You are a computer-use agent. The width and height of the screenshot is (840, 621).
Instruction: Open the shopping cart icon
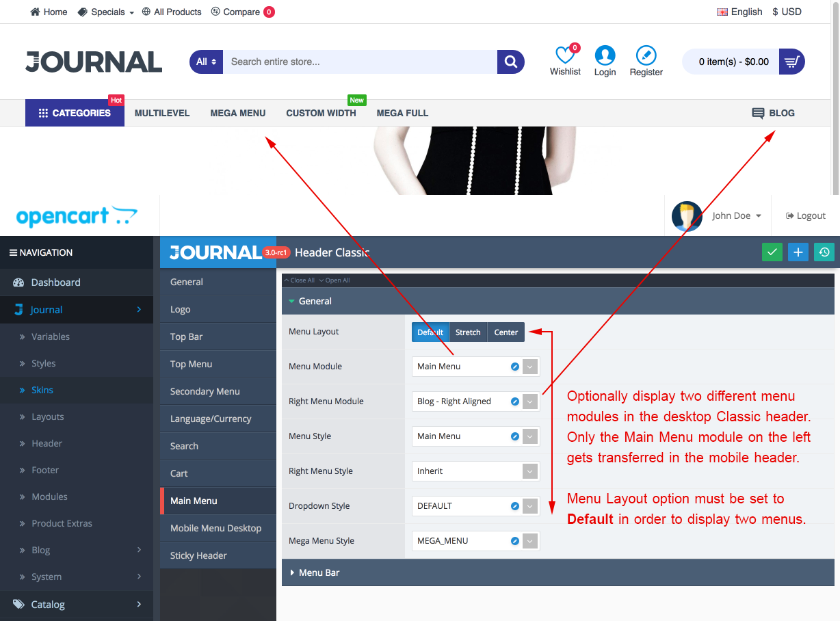tap(792, 62)
